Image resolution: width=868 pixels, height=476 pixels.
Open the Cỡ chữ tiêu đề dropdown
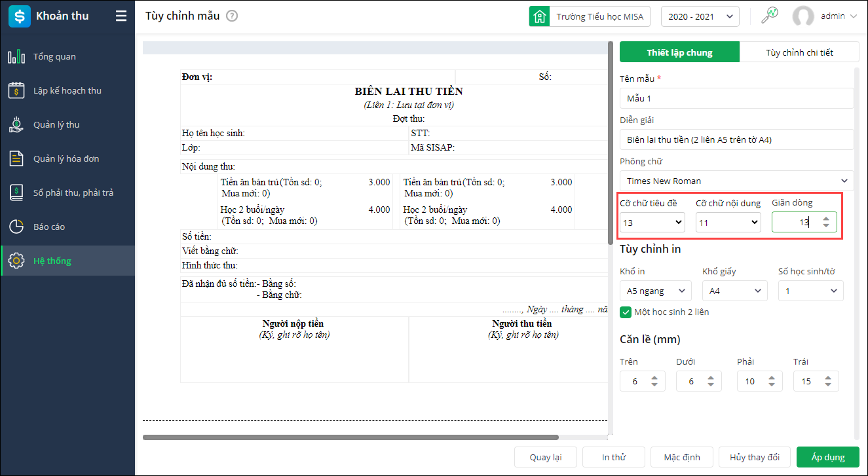pyautogui.click(x=652, y=223)
